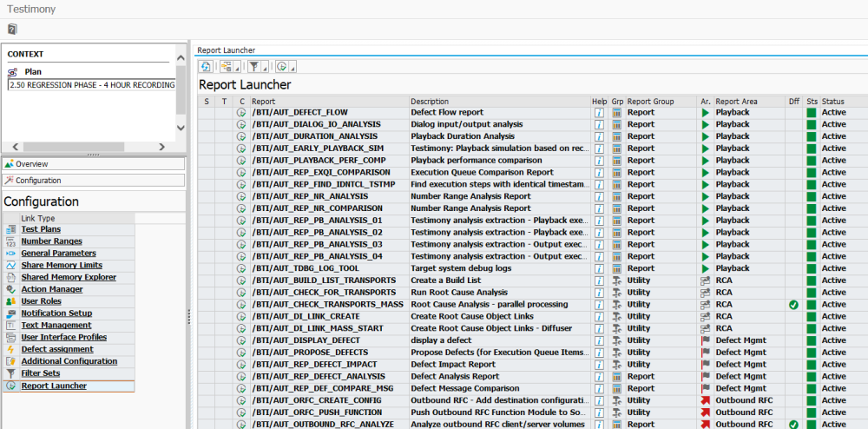The width and height of the screenshot is (868, 429).
Task: Click the Plan input field with regression phase
Action: (92, 85)
